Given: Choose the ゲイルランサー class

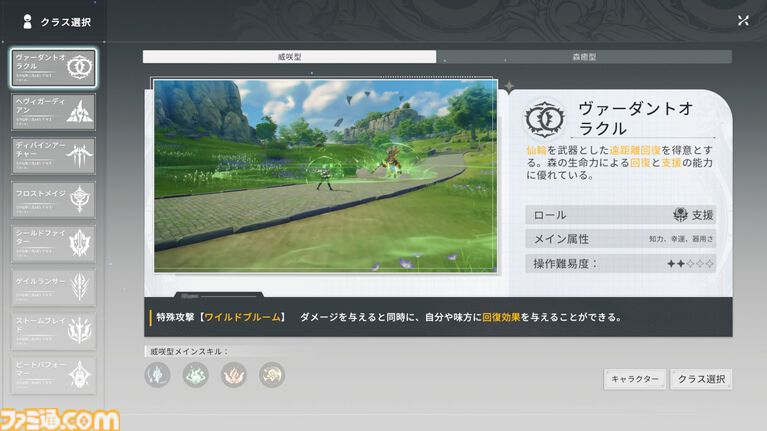Looking at the screenshot, I should pos(54,285).
